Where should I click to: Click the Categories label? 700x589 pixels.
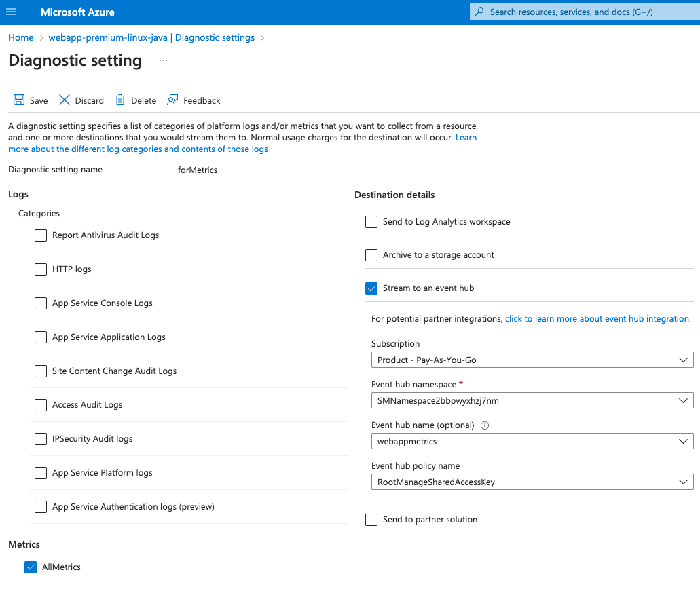click(x=39, y=213)
